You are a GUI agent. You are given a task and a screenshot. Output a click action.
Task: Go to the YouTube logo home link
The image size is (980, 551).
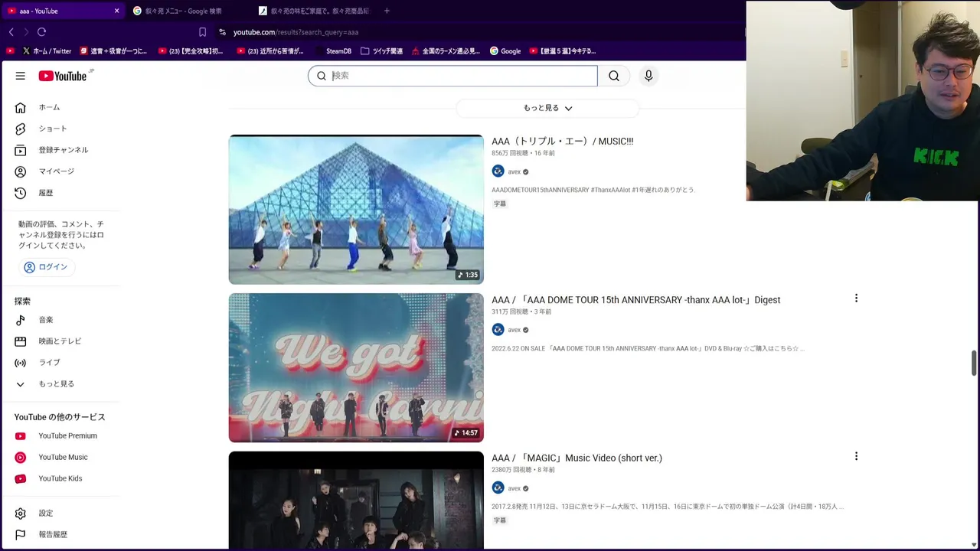63,76
